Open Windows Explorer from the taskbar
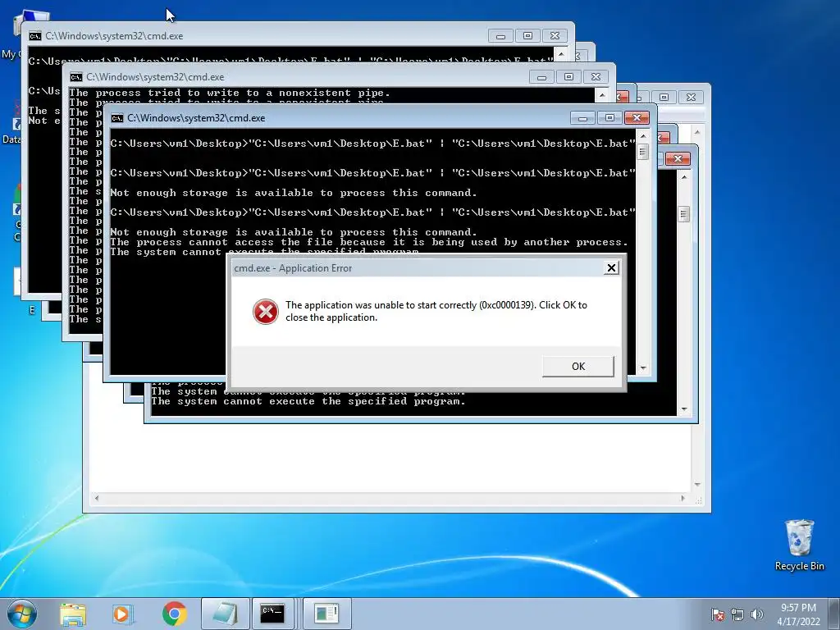This screenshot has width=840, height=630. click(x=73, y=614)
